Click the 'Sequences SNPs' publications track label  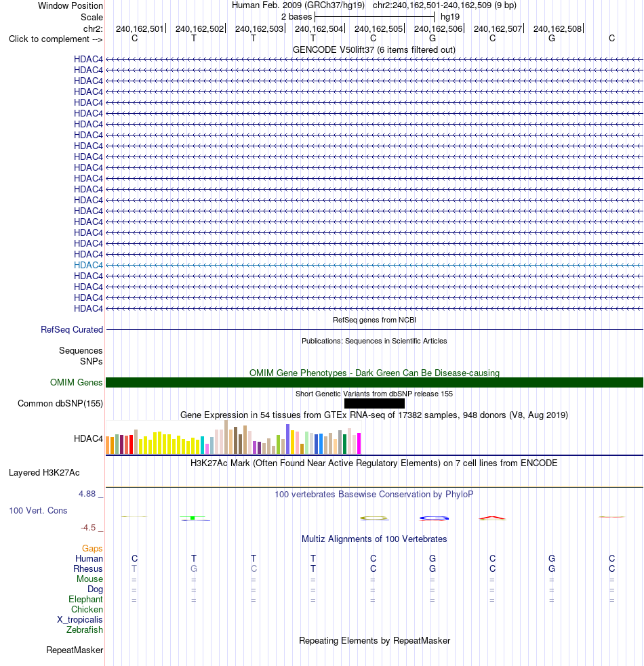click(81, 356)
